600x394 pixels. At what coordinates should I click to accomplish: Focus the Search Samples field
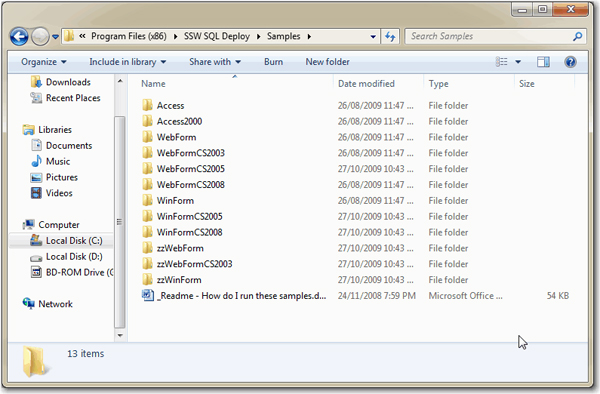(x=495, y=37)
